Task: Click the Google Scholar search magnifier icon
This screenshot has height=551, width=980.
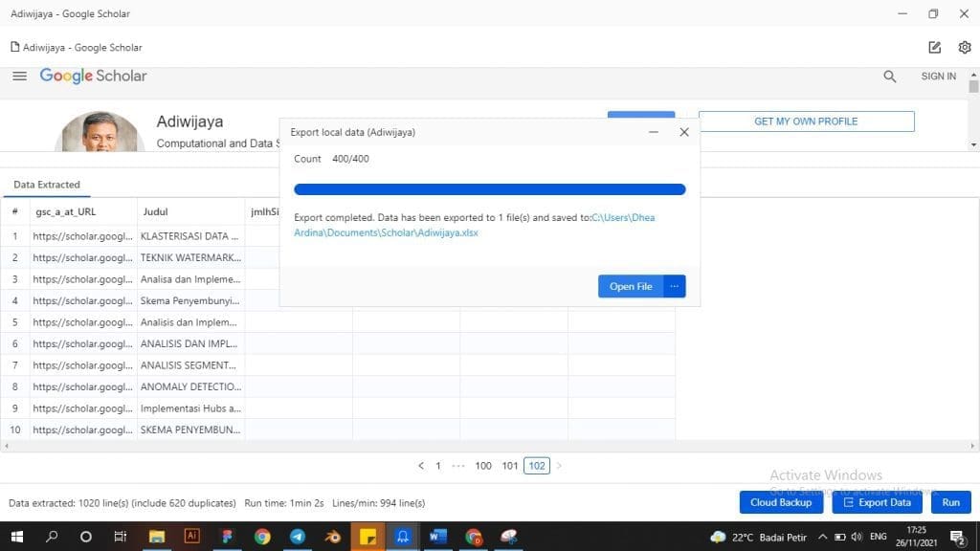Action: click(890, 77)
